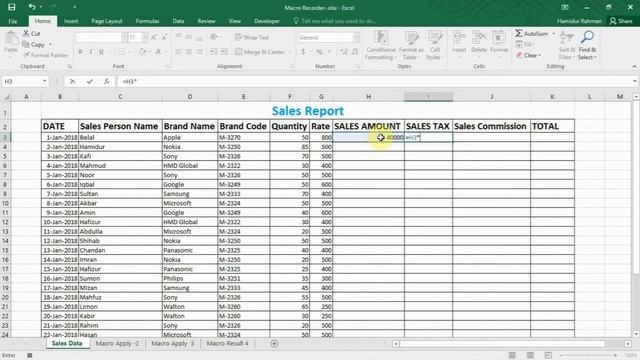Click the Share button
640x360 pixels.
621,21
